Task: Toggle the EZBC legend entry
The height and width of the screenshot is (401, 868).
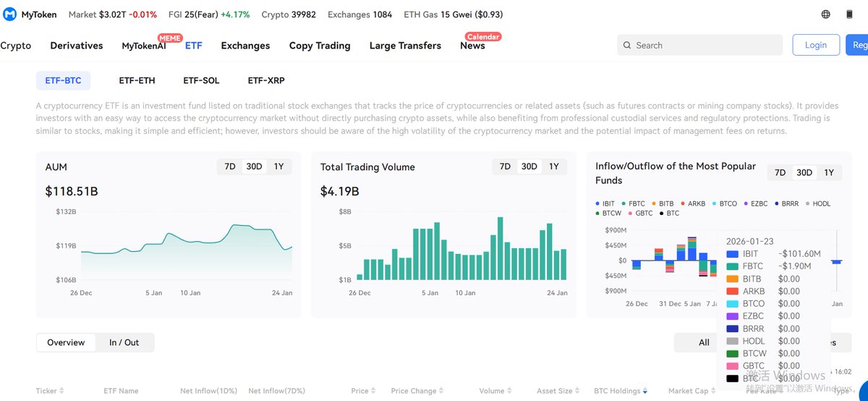Action: (755, 204)
